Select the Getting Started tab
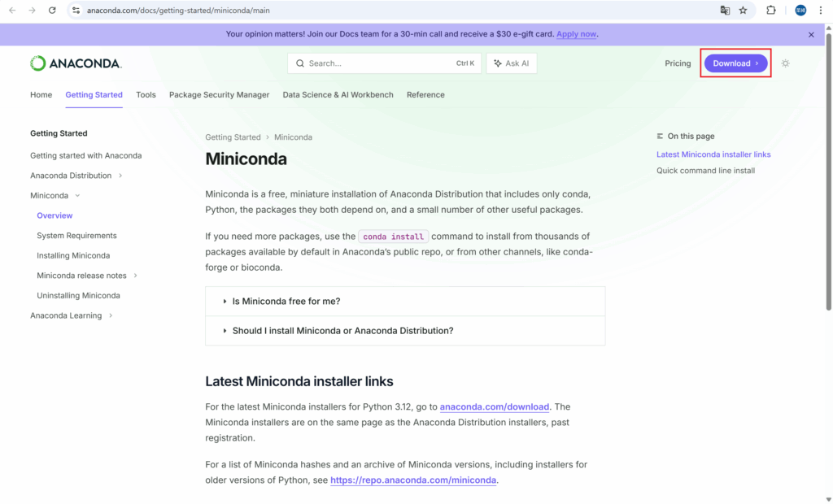 pos(94,94)
